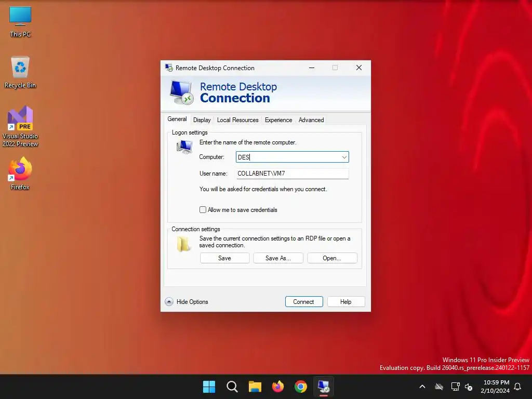Click the Save button
This screenshot has height=399, width=532.
224,258
